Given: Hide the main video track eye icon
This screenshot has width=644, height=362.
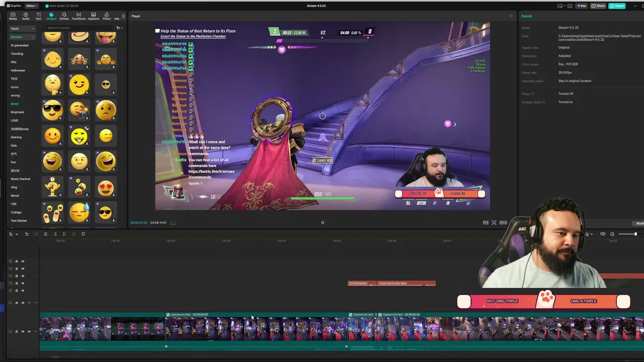Looking at the screenshot, I should [x=23, y=331].
